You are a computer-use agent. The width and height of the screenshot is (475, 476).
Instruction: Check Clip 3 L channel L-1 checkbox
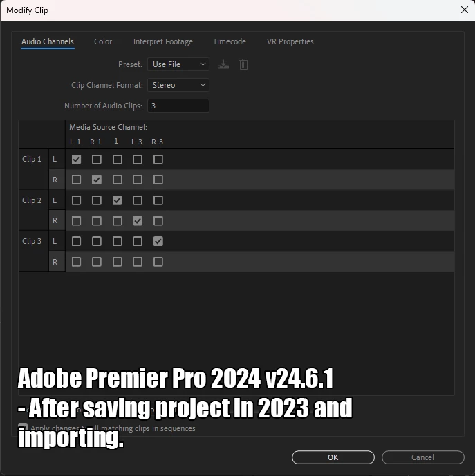click(76, 241)
